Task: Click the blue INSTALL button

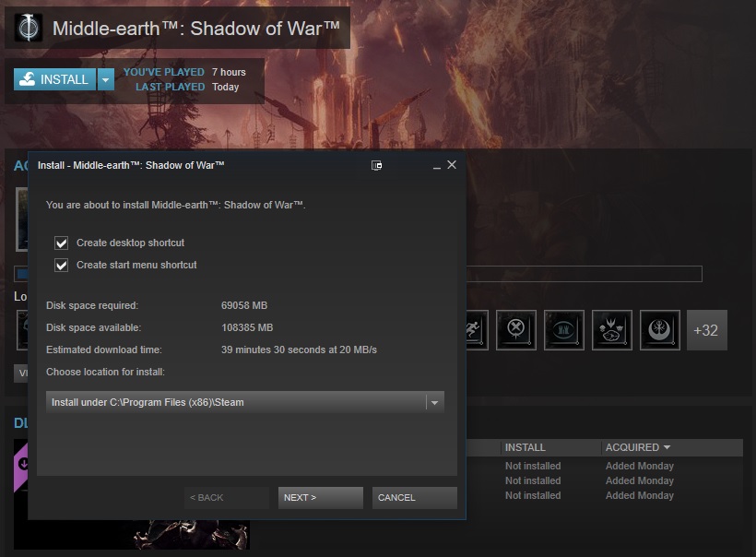Action: (x=54, y=79)
